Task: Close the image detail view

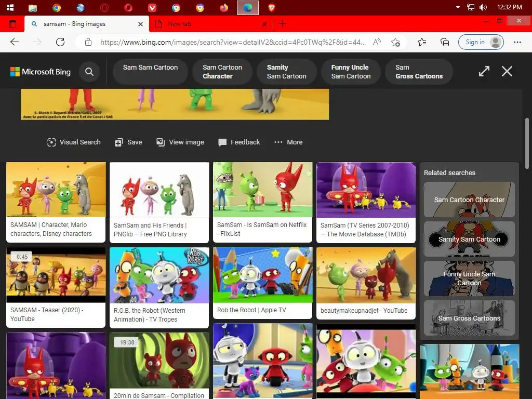Action: (x=507, y=71)
